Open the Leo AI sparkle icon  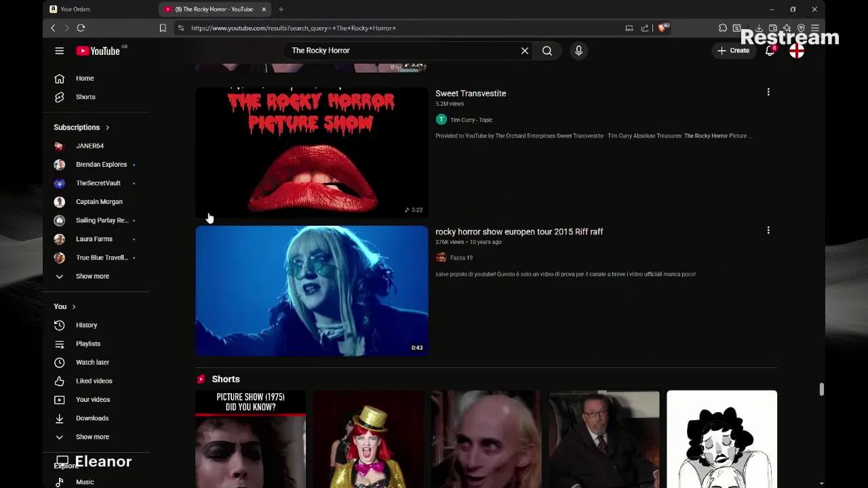pos(787,28)
